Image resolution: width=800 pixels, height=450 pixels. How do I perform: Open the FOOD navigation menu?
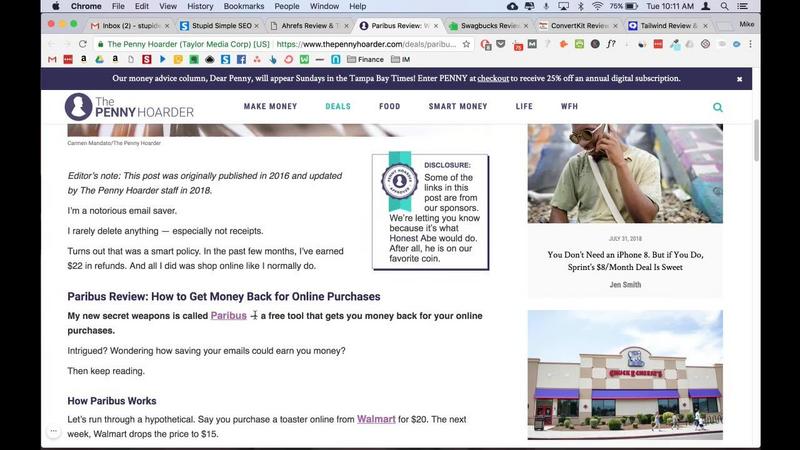390,106
